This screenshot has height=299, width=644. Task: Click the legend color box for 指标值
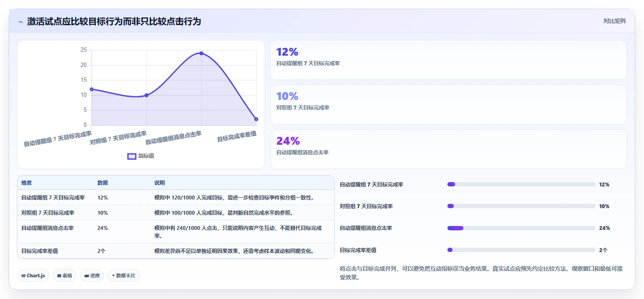[x=132, y=156]
